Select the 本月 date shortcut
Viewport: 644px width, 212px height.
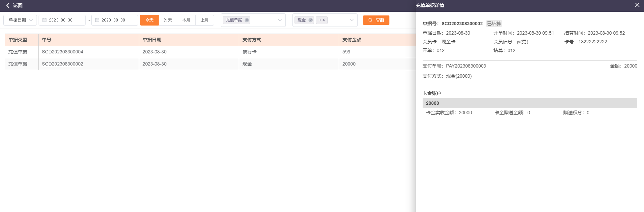click(186, 20)
